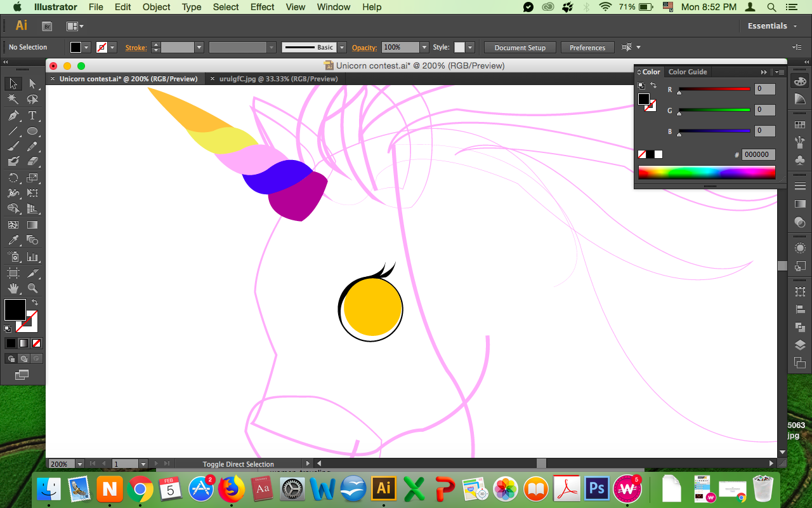Select the Artboard tool
Image resolution: width=812 pixels, height=508 pixels.
[13, 273]
